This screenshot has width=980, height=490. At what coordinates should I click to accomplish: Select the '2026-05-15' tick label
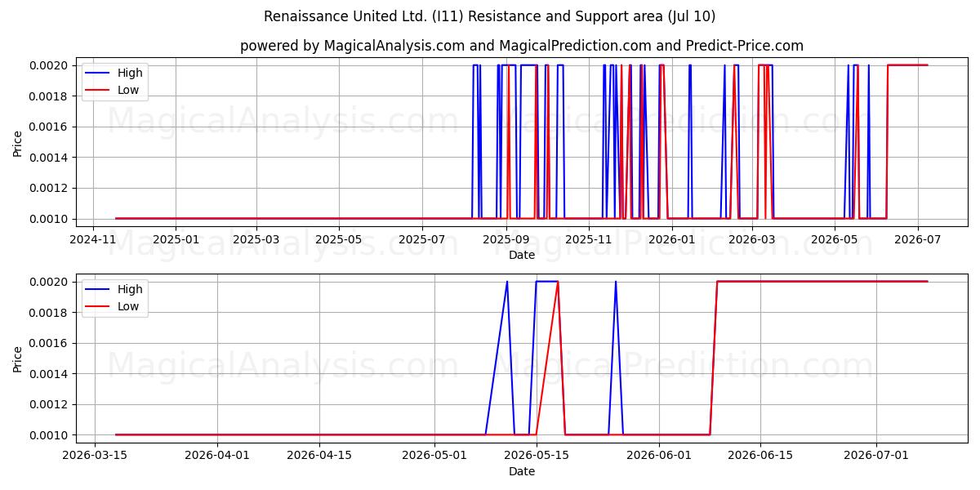[x=536, y=456]
